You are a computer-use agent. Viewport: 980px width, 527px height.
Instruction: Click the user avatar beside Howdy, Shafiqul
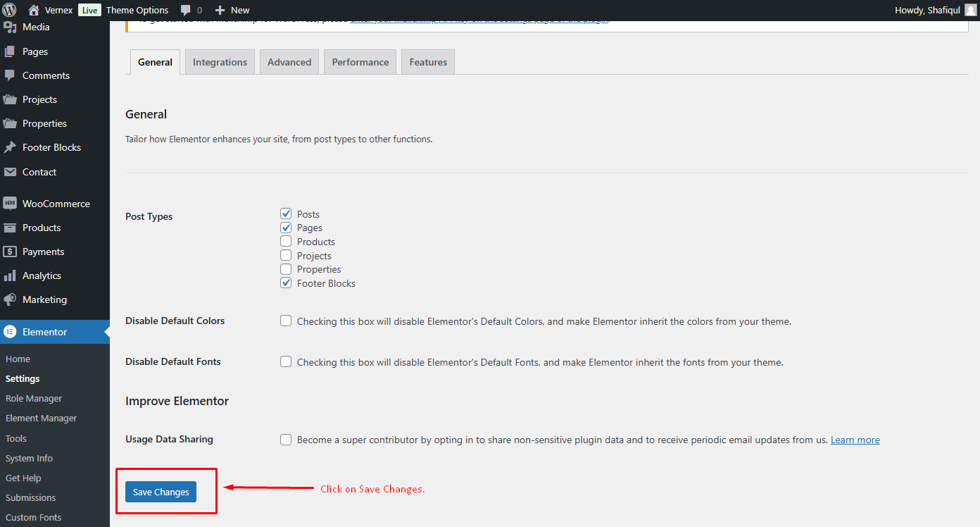pyautogui.click(x=970, y=10)
